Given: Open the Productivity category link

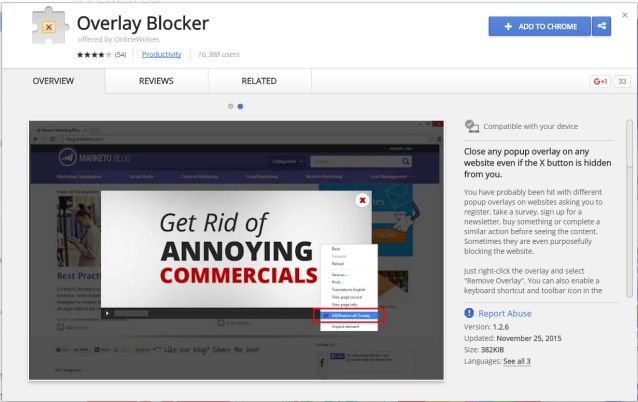Looking at the screenshot, I should tap(162, 54).
